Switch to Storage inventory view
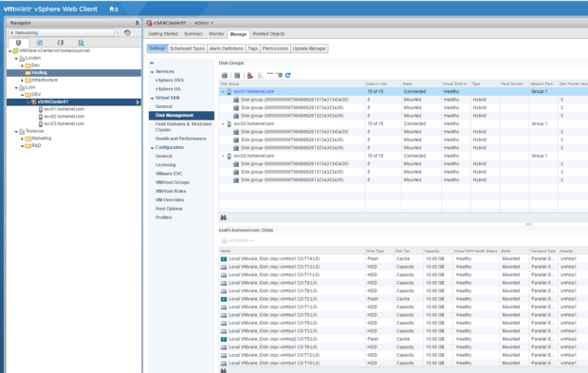 pos(61,43)
